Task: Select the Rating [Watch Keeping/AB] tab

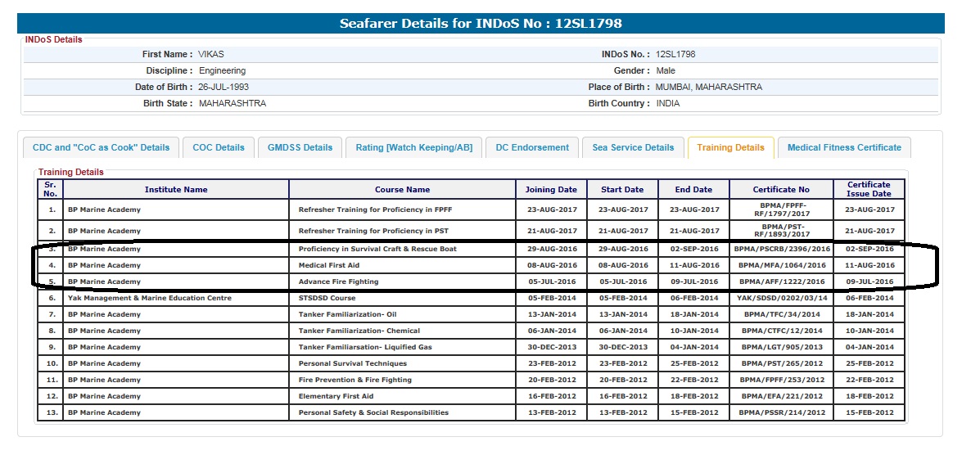Action: pyautogui.click(x=413, y=147)
